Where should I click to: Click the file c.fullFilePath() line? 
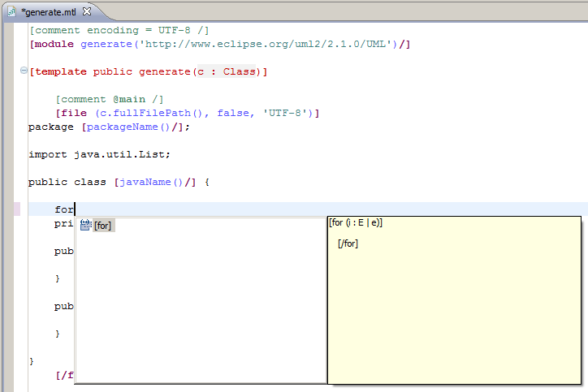click(188, 113)
